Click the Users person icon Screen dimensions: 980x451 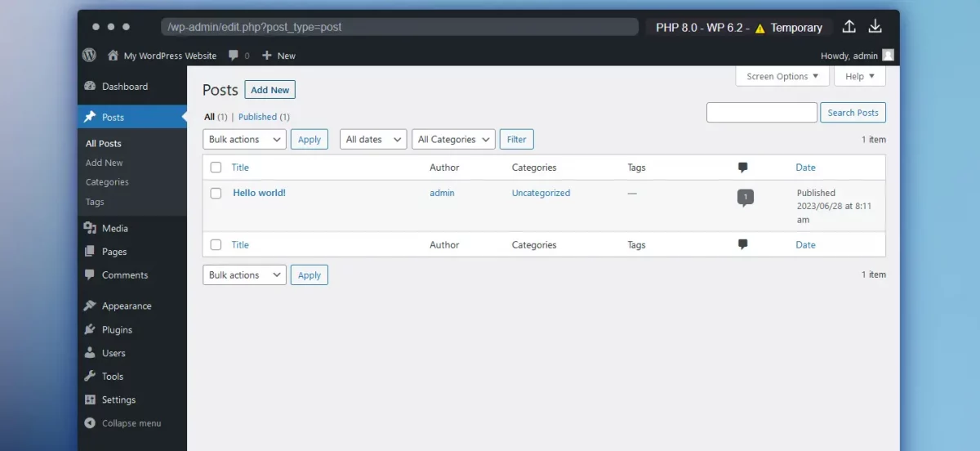(90, 354)
